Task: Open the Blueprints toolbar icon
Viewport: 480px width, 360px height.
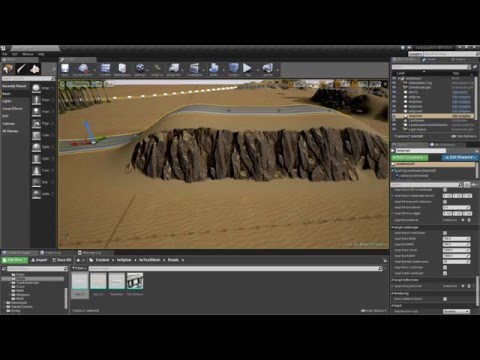Action: [173, 70]
